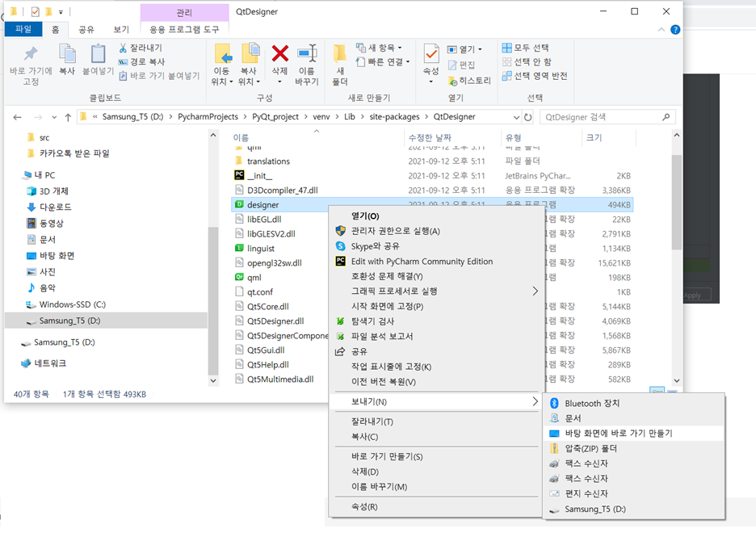Click the Refresh address bar icon
756x541 pixels.
click(x=528, y=117)
